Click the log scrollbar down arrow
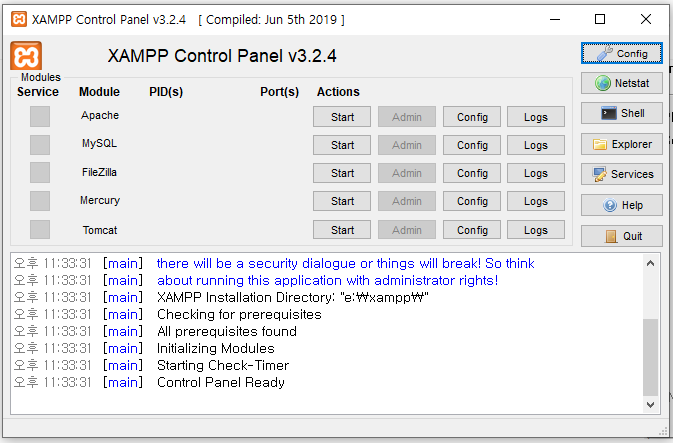This screenshot has height=443, width=673. pos(650,404)
